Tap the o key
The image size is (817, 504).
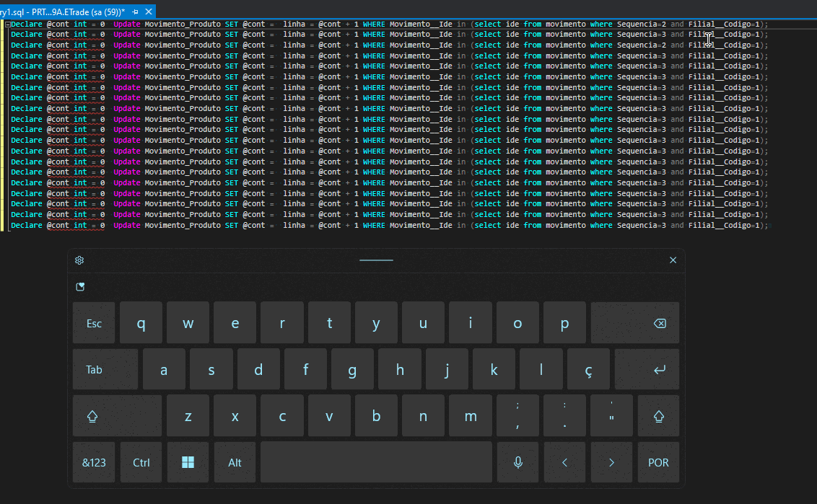tap(517, 323)
